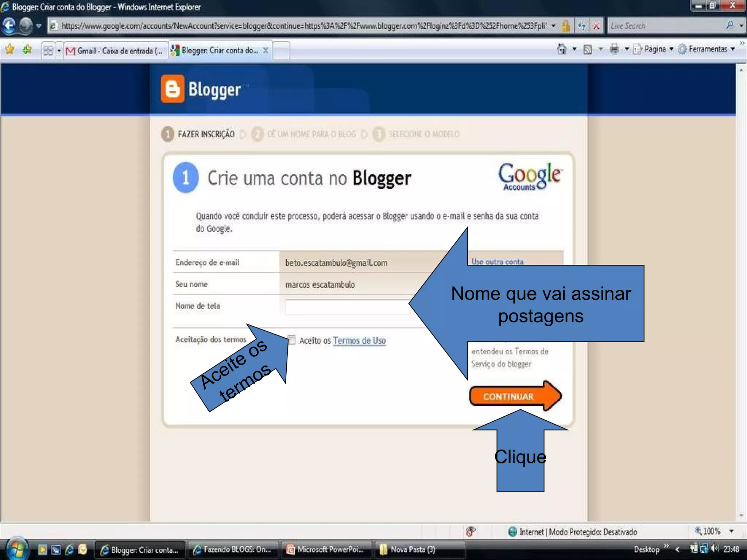The height and width of the screenshot is (560, 747).
Task: Click the Print icon in the toolbar
Action: pyautogui.click(x=614, y=49)
